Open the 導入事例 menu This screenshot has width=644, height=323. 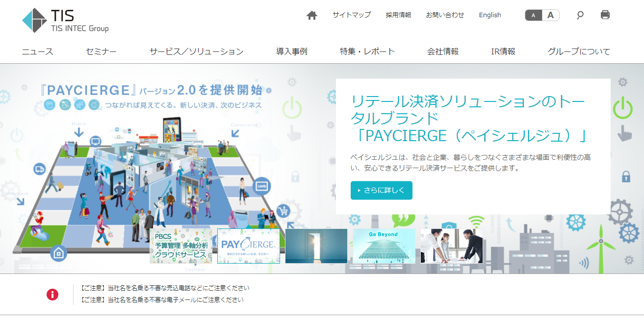(292, 51)
